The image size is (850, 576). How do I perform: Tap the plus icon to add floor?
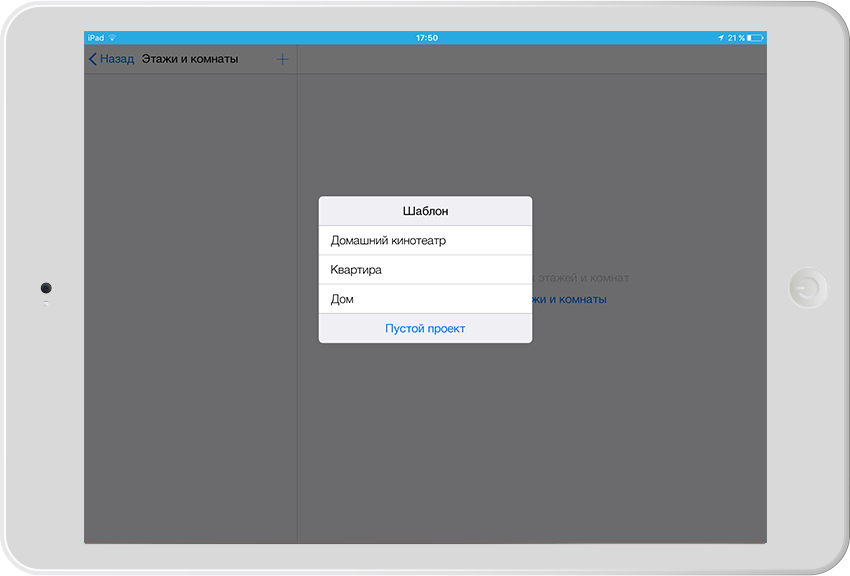coord(282,59)
